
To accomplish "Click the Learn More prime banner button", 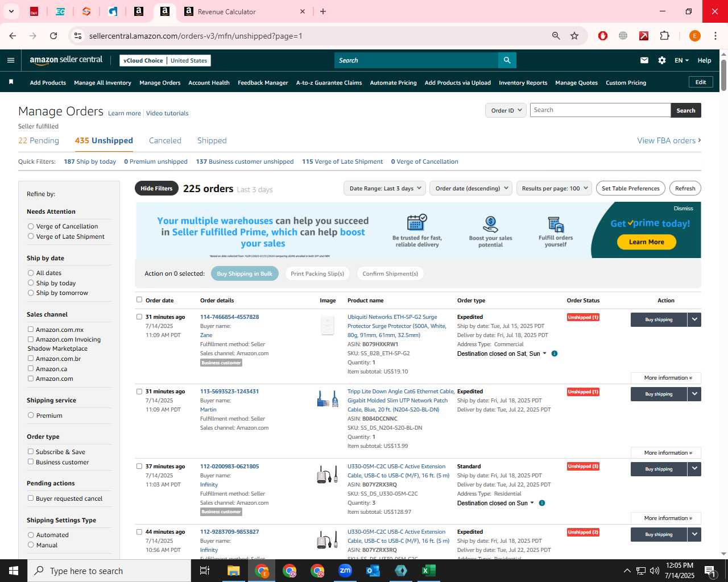I will [646, 242].
